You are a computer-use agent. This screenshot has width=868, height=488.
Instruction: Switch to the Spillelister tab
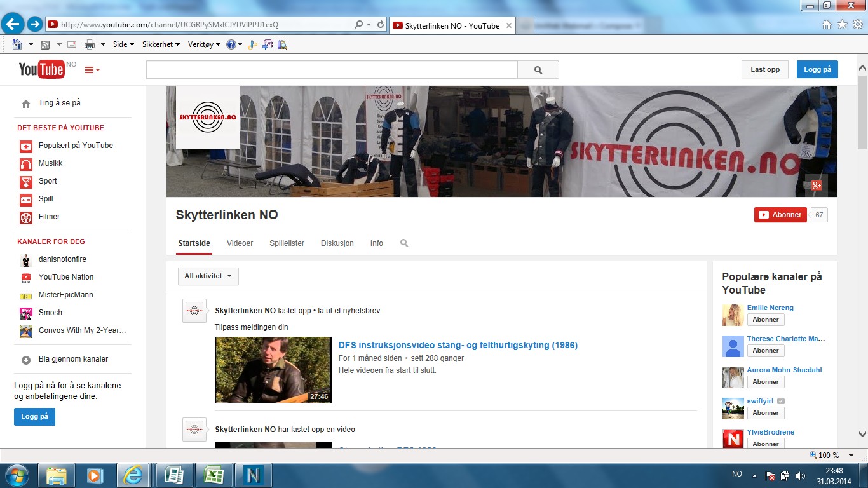(x=287, y=243)
